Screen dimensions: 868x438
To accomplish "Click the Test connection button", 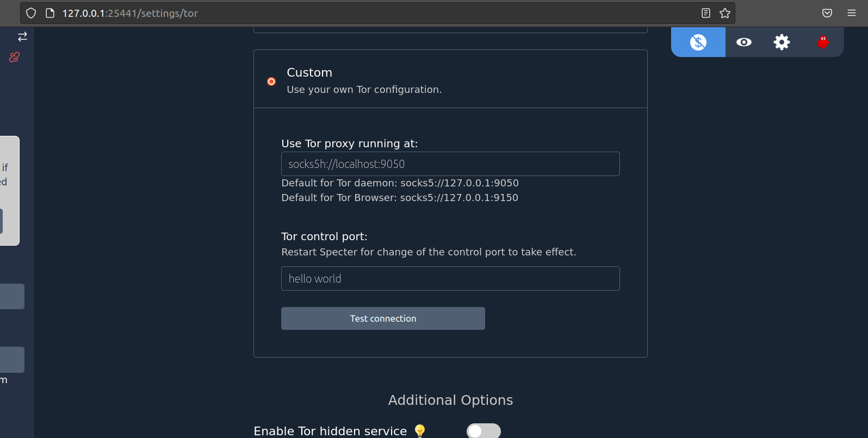I will tap(383, 318).
